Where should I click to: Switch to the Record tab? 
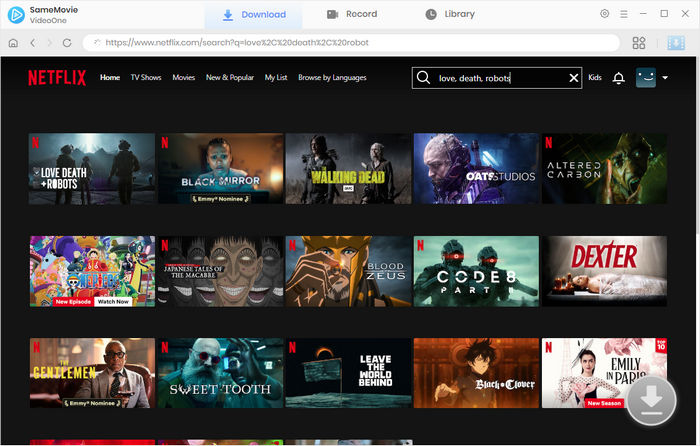(352, 14)
